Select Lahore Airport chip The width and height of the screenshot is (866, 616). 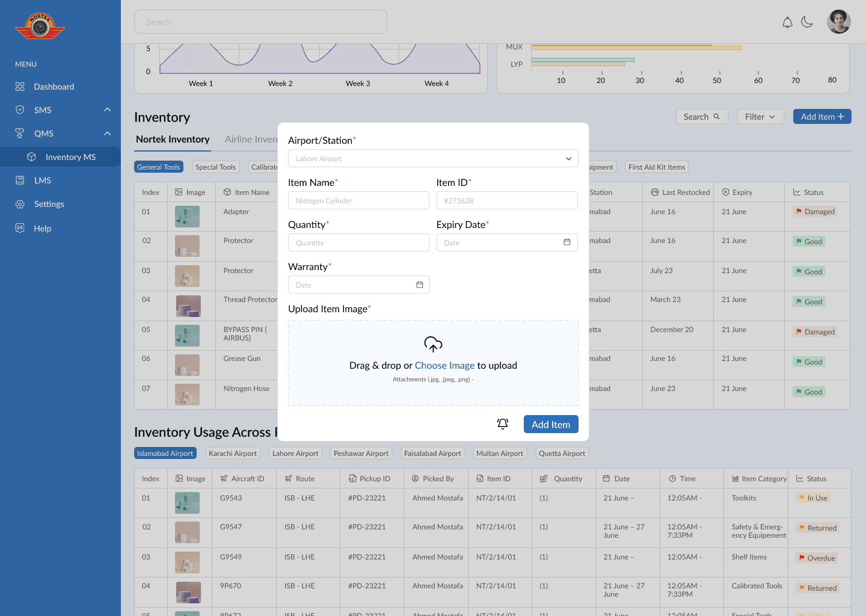click(295, 454)
